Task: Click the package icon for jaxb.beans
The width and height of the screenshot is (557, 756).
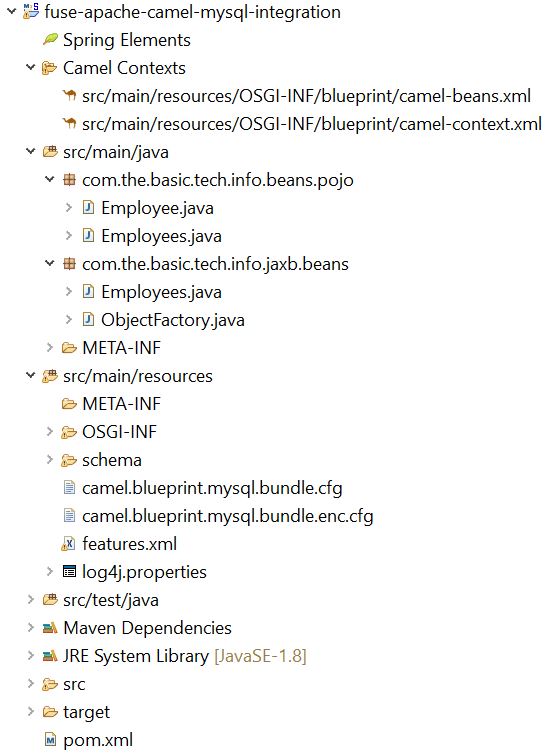Action: [x=69, y=264]
